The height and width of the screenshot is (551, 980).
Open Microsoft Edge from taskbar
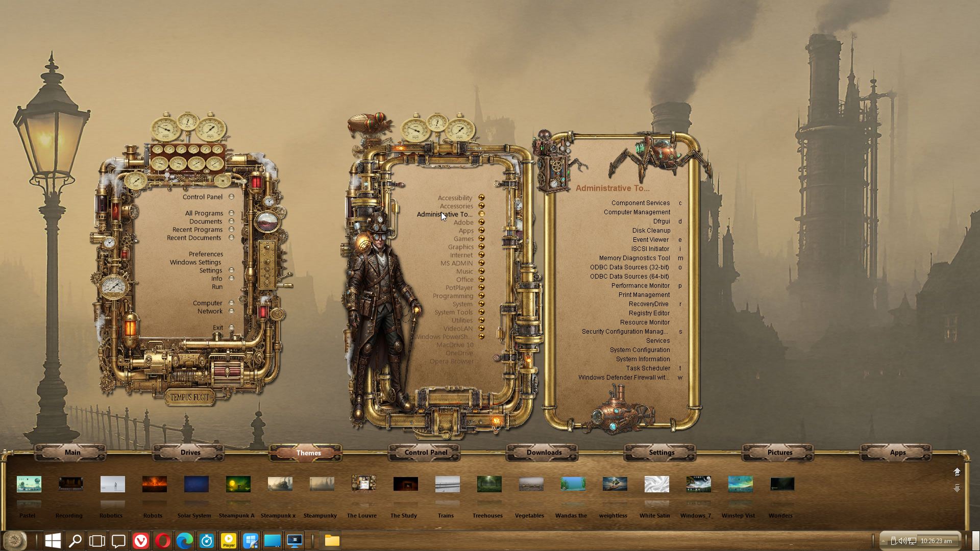click(185, 541)
